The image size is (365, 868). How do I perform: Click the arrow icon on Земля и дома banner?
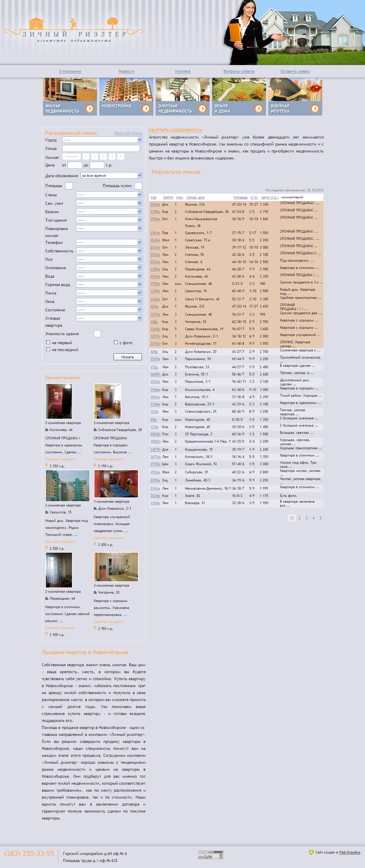click(x=258, y=108)
